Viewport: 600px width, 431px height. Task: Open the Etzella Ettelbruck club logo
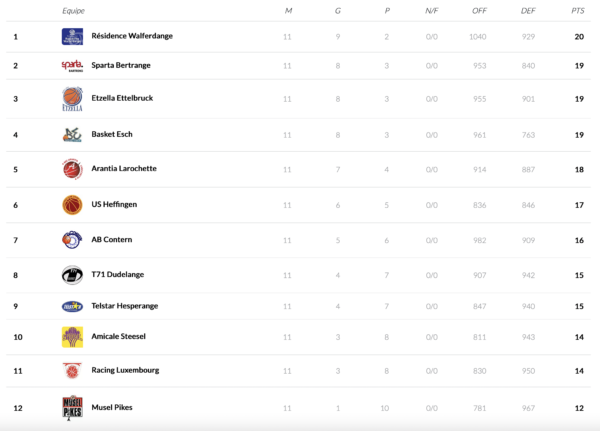[x=72, y=99]
